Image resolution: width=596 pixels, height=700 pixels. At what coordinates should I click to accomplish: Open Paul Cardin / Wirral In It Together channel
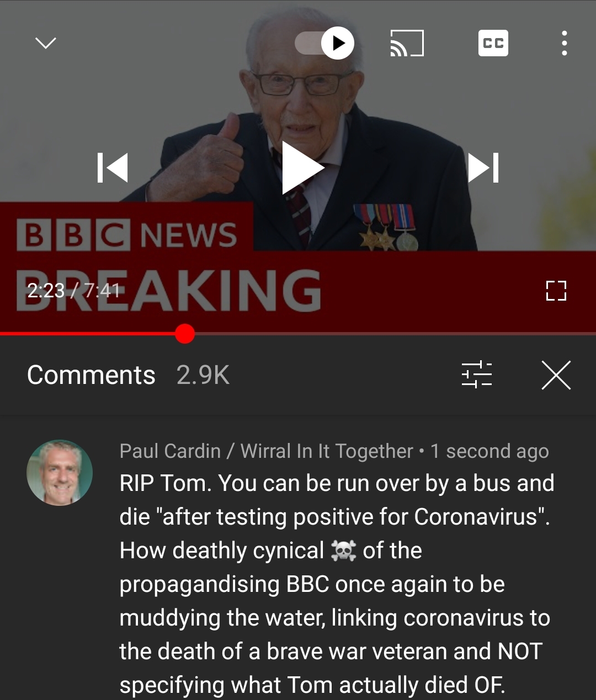pyautogui.click(x=266, y=451)
